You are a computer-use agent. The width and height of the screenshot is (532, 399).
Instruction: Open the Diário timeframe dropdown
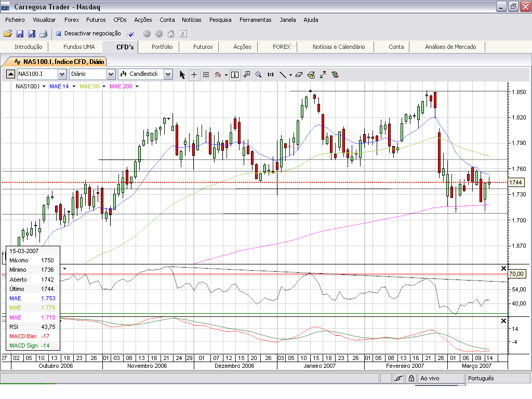(111, 74)
